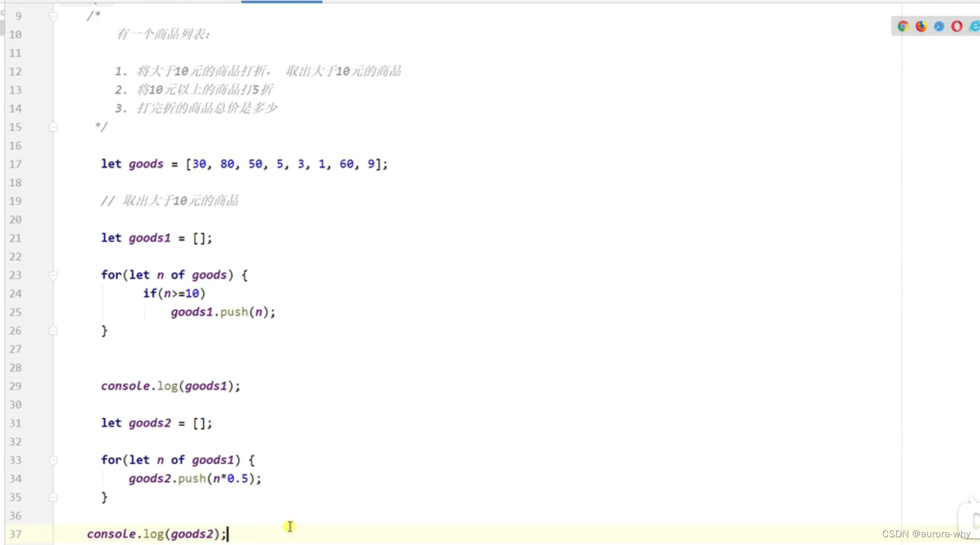Click 'console.log(goods2);' on line 37
Viewport: 980px width, 545px height.
click(x=156, y=534)
